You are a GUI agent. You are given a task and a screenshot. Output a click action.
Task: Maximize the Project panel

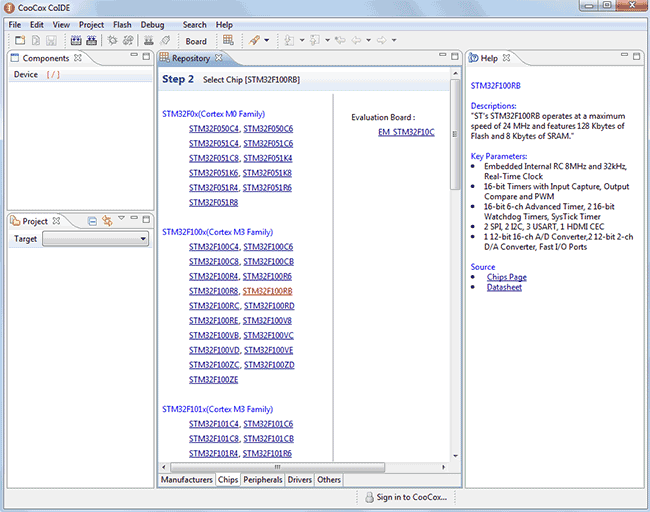146,219
